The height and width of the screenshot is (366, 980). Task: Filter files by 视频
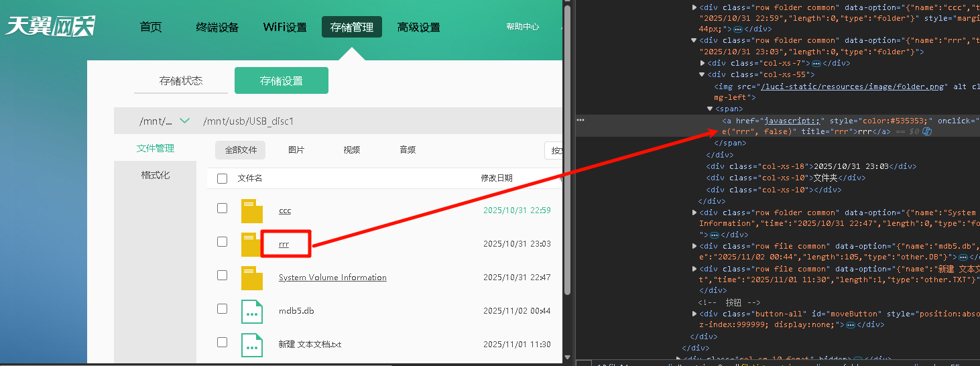pos(352,150)
